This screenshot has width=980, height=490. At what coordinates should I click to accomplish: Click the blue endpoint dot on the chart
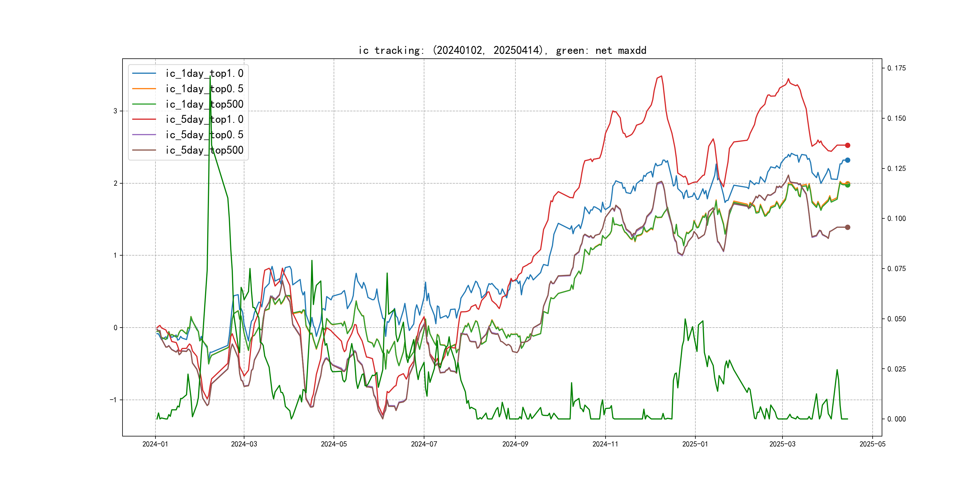848,160
